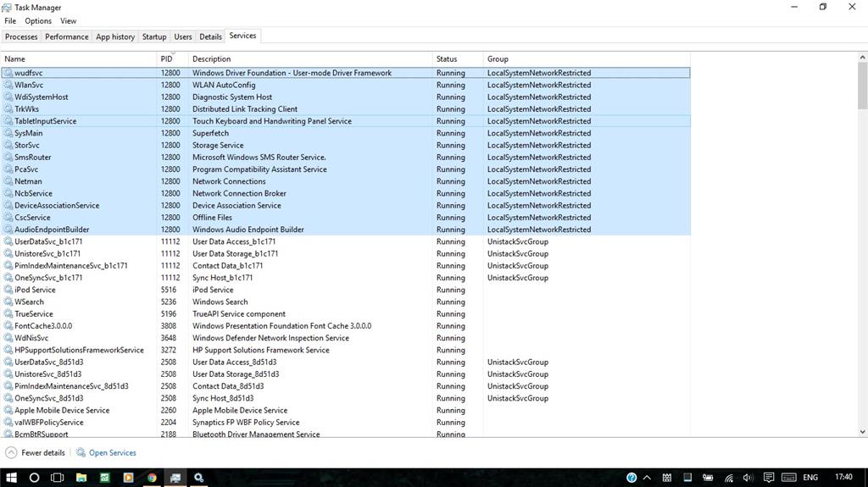Click PID 5516 cell for iPod Service

point(169,290)
